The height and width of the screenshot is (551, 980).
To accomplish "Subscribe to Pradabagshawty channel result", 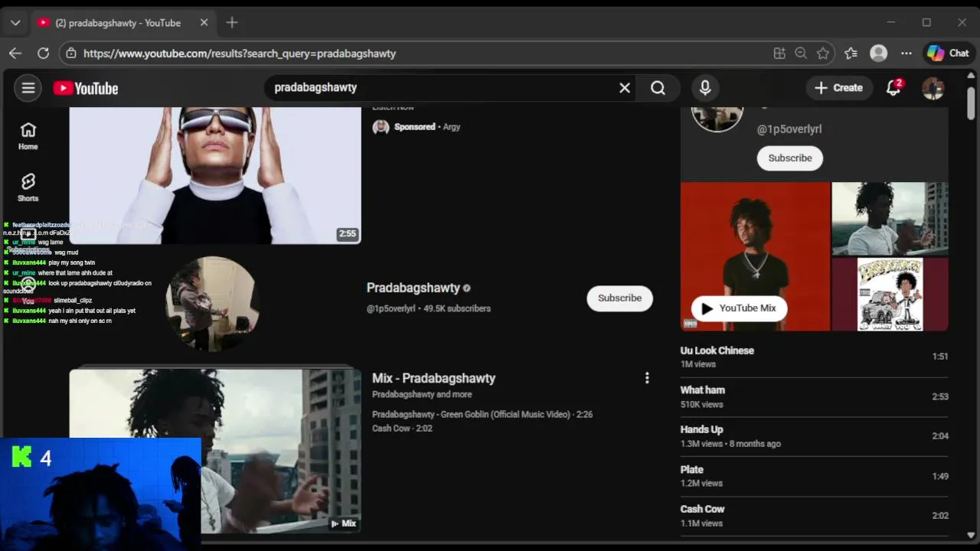I will (x=619, y=298).
